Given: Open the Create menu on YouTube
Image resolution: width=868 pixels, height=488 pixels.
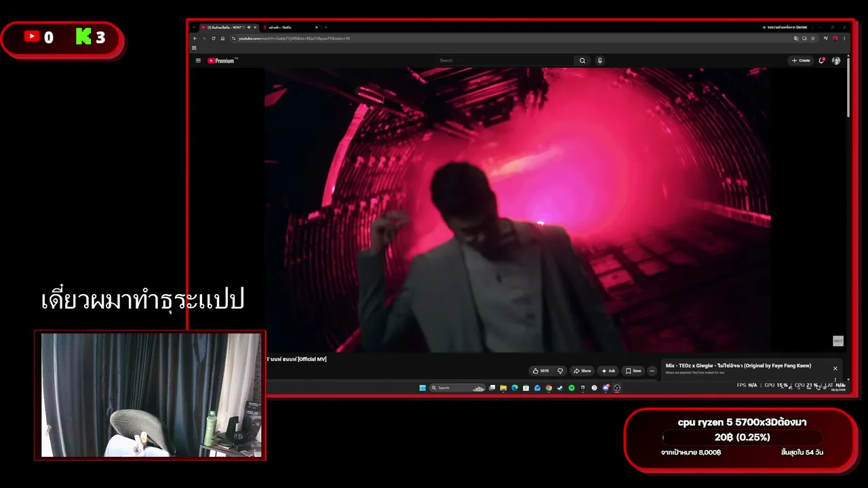Looking at the screenshot, I should click(x=801, y=60).
